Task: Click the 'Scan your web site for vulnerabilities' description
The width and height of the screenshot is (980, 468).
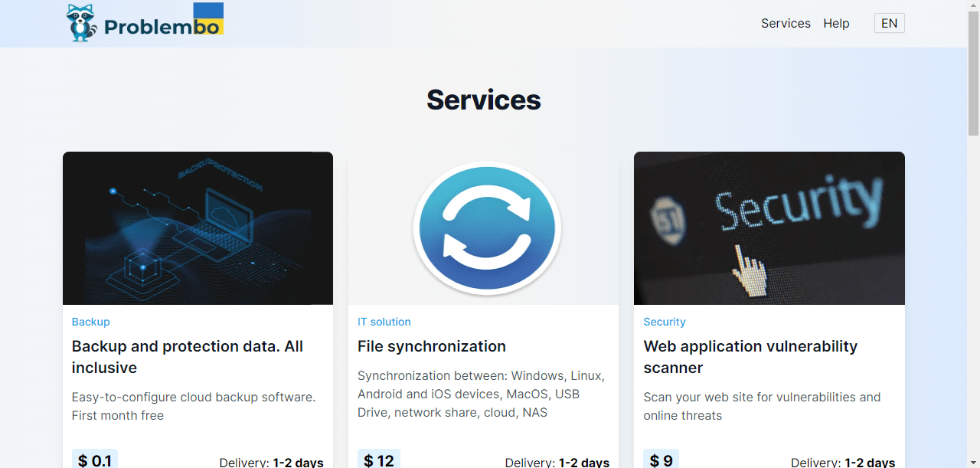Action: tap(762, 406)
